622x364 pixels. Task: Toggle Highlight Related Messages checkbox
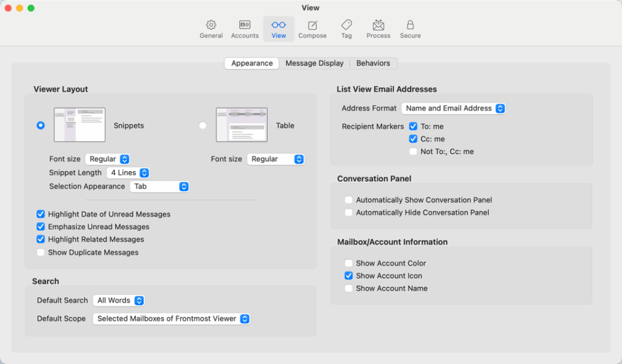41,239
